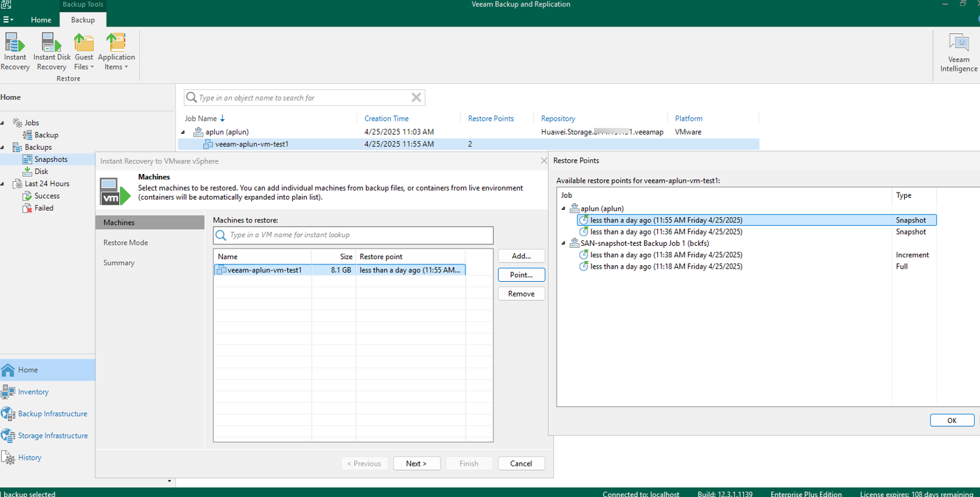Click the Point... button
This screenshot has height=497, width=980.
coord(521,274)
